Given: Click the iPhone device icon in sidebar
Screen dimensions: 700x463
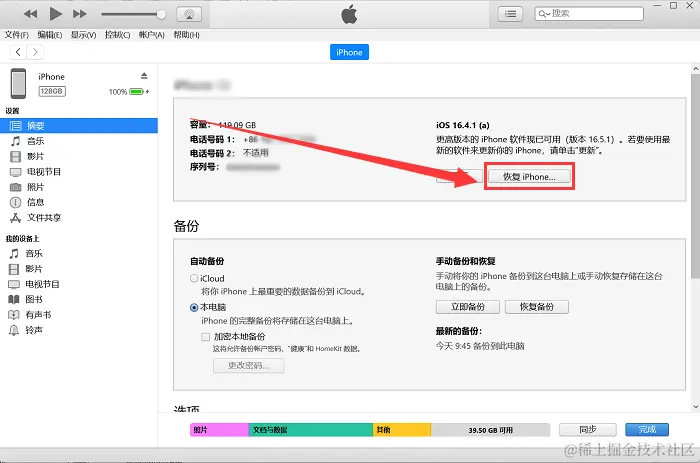Looking at the screenshot, I should click(18, 83).
